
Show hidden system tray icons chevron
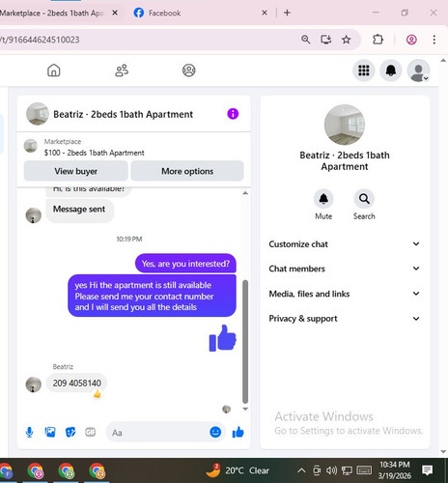tap(301, 470)
